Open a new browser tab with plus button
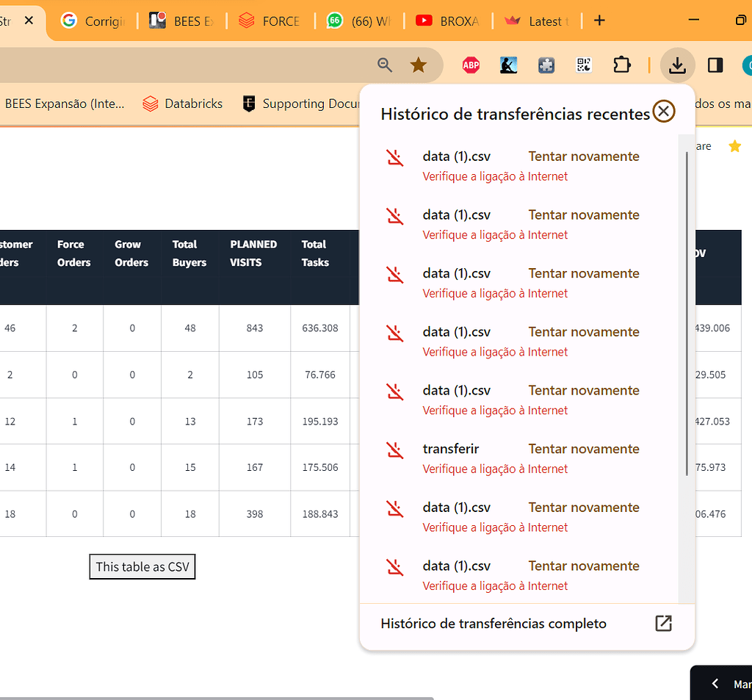 [599, 21]
